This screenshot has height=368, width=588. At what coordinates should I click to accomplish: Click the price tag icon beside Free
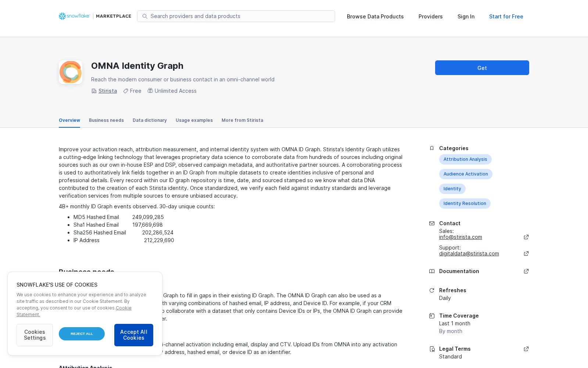coord(126,91)
